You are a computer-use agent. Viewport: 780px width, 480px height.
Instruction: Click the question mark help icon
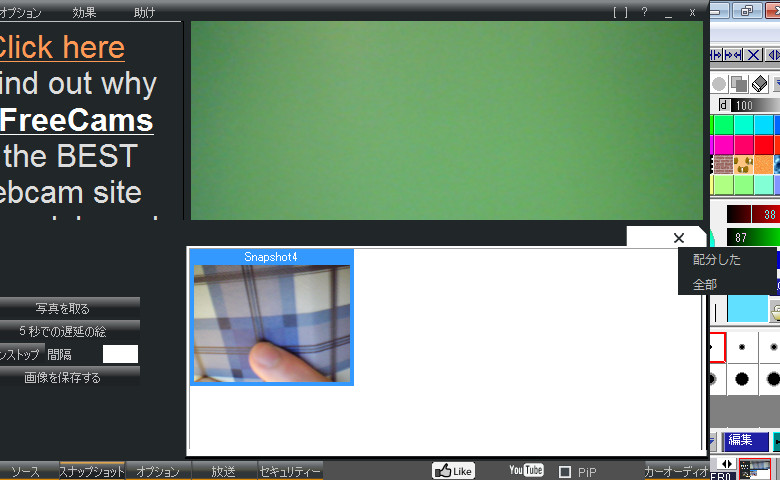click(644, 12)
